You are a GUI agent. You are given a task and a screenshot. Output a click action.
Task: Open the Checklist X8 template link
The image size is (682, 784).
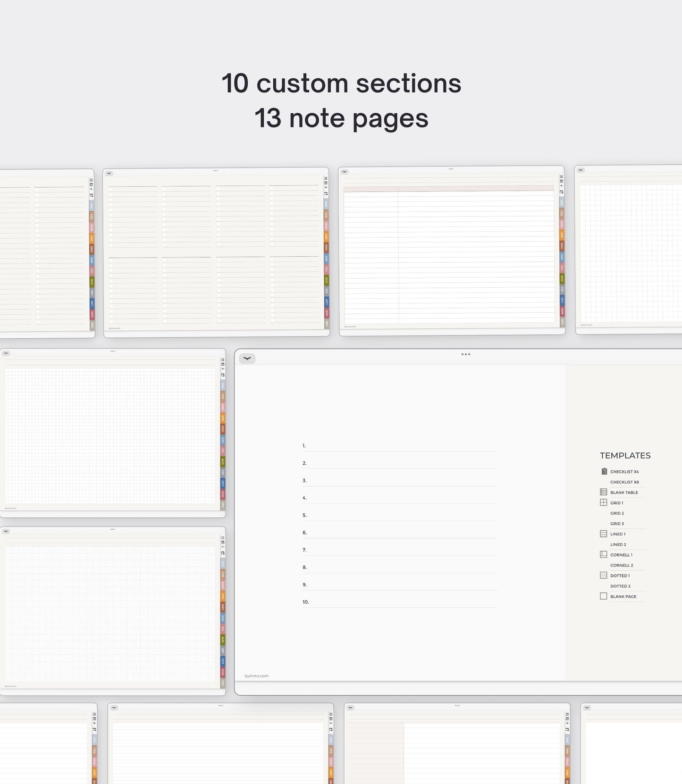pos(624,482)
